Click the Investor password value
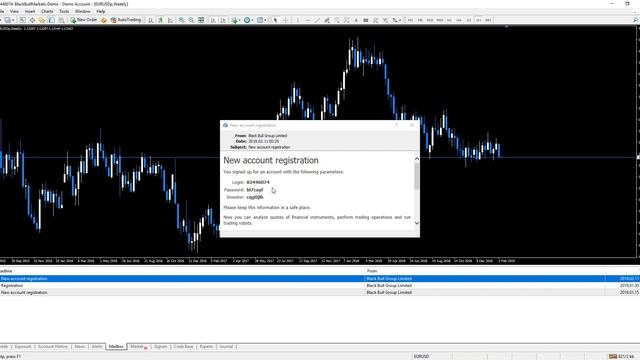The image size is (640, 360). coord(255,197)
